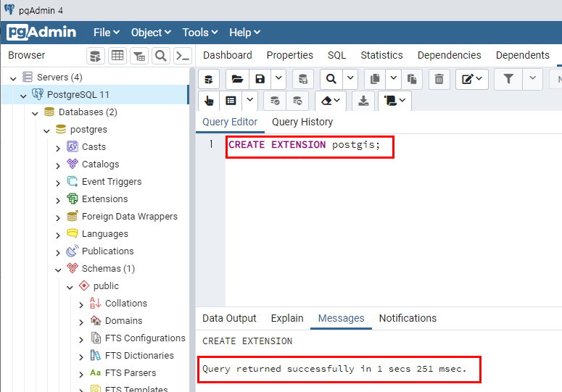Image resolution: width=562 pixels, height=392 pixels.
Task: Switch to the SQL tab
Action: 336,55
